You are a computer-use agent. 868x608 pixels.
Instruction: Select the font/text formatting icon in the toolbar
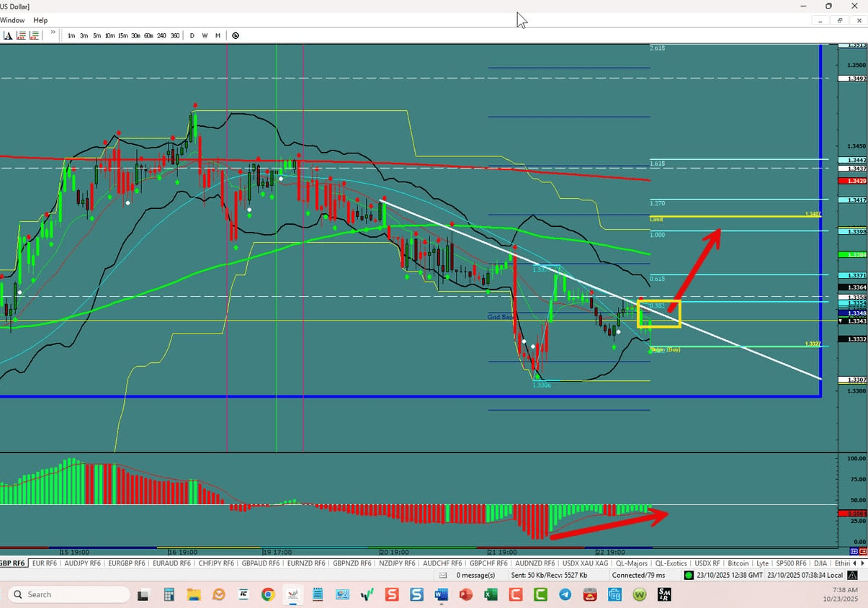pos(9,35)
